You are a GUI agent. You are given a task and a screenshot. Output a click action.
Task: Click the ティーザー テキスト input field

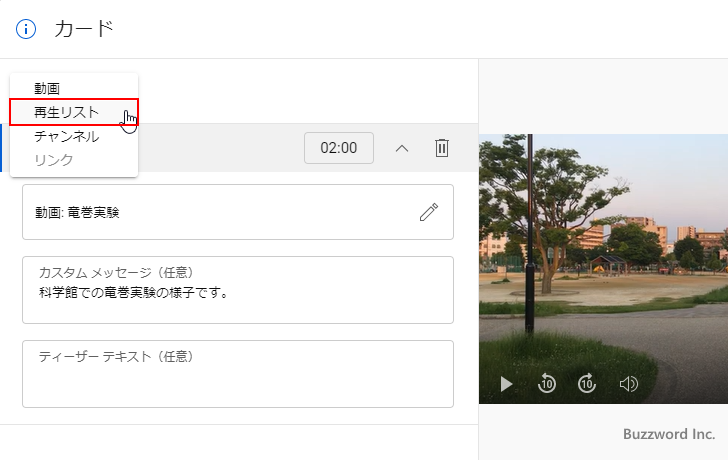(x=238, y=374)
